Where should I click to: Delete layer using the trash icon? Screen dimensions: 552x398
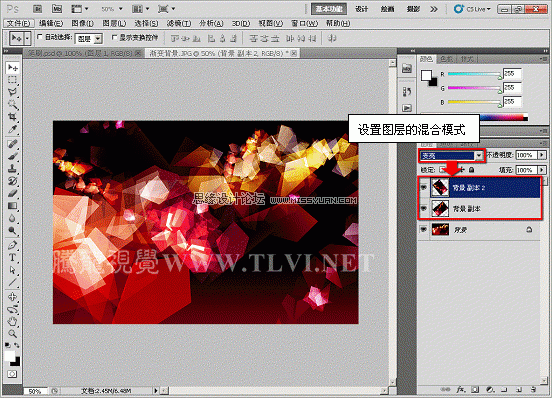pos(533,390)
